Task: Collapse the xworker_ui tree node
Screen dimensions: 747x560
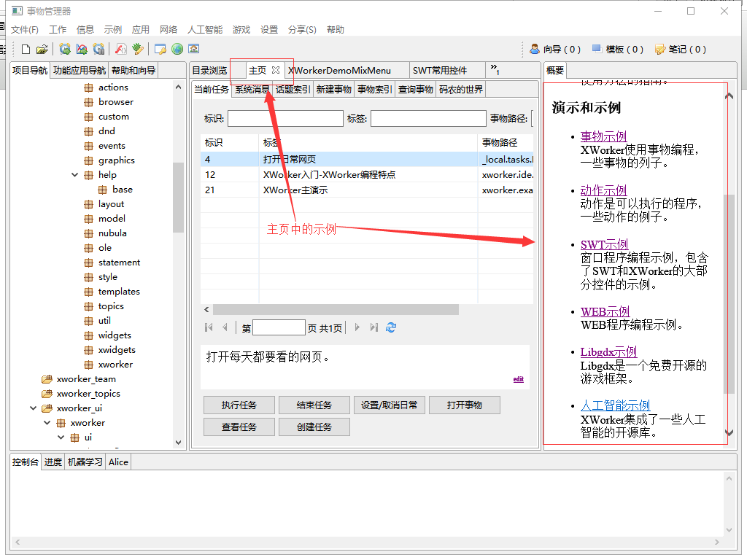Action: point(33,408)
